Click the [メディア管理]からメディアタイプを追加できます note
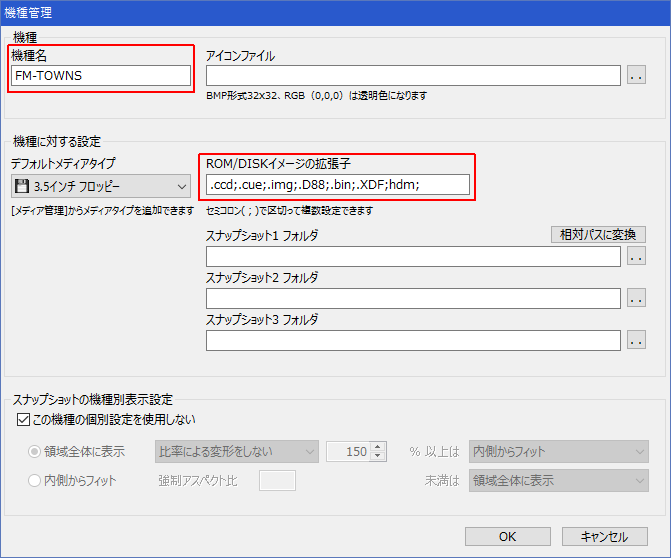 pyautogui.click(x=102, y=211)
